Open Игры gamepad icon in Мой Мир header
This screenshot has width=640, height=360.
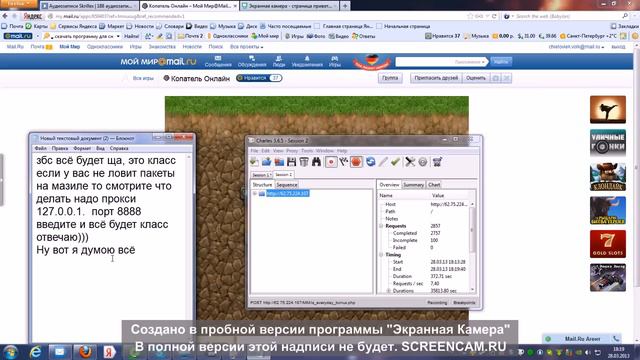pyautogui.click(x=335, y=62)
